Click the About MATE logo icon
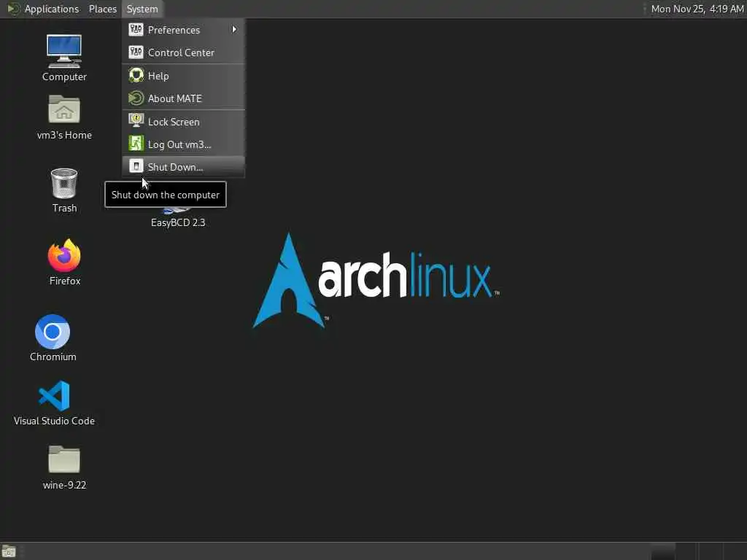Screen dimensions: 747x560 click(x=136, y=98)
